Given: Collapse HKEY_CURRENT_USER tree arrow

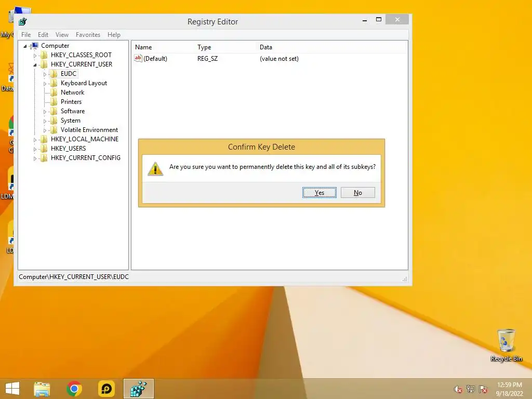Looking at the screenshot, I should 35,65.
